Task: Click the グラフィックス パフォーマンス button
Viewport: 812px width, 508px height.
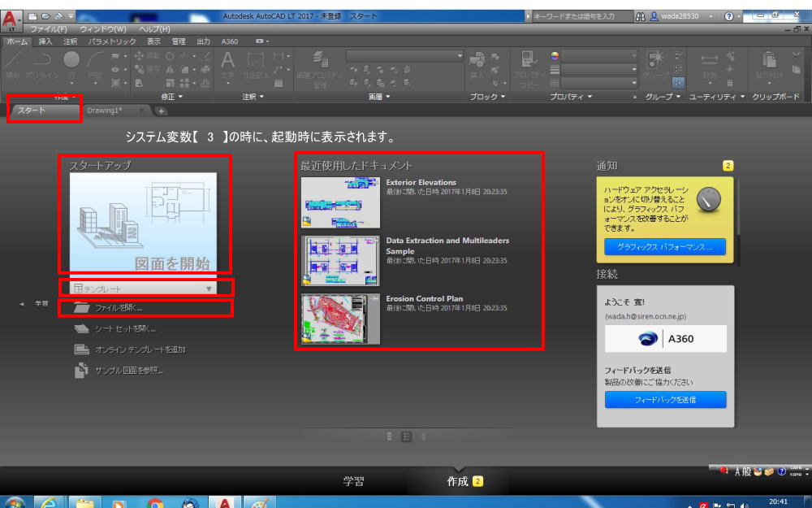Action: [665, 247]
